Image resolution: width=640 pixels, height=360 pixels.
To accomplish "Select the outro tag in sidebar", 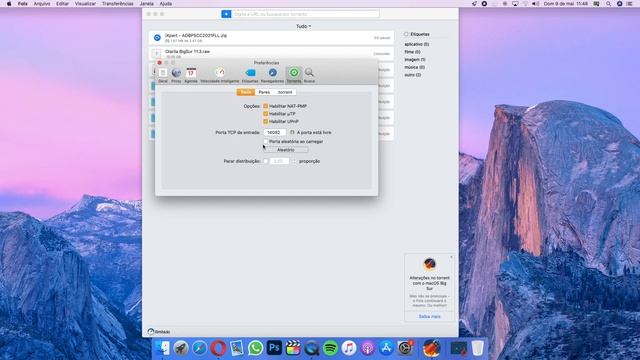I will click(412, 75).
